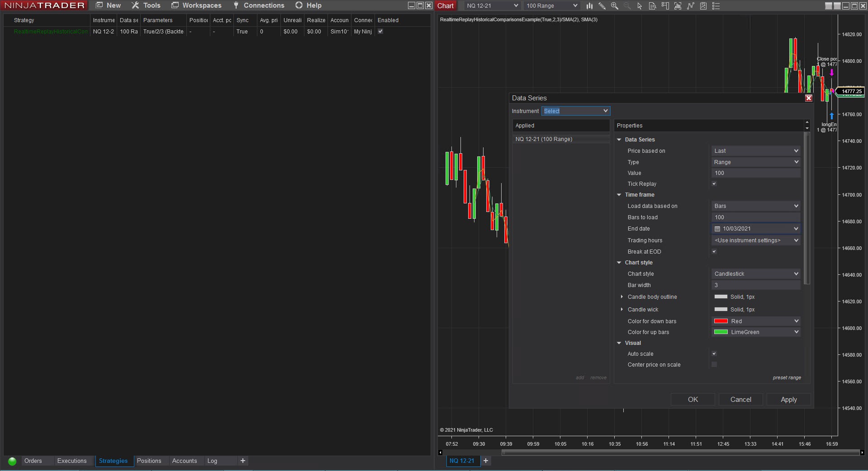
Task: Open the Help menu
Action: 308,5
